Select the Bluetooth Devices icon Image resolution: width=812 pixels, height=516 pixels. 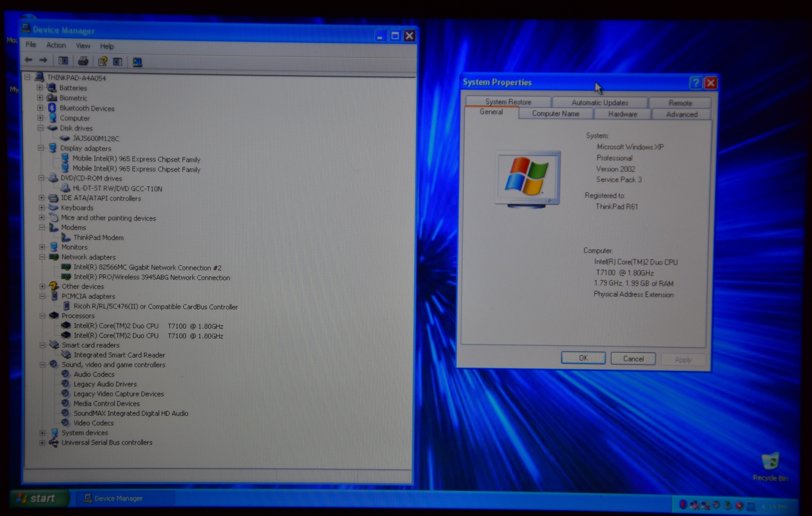coord(52,108)
